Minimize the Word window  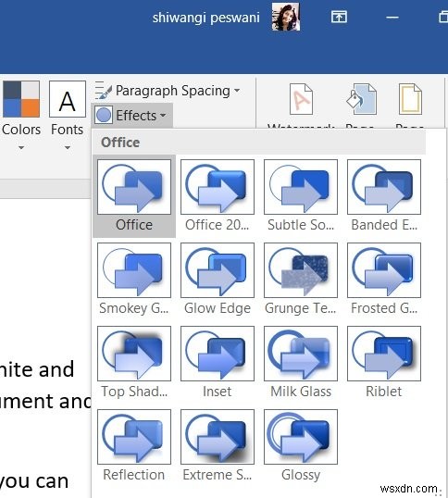click(x=392, y=18)
